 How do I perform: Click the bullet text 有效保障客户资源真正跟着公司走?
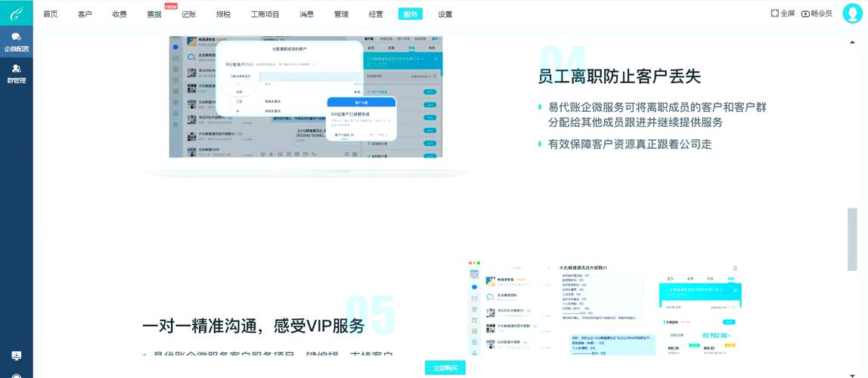[630, 144]
